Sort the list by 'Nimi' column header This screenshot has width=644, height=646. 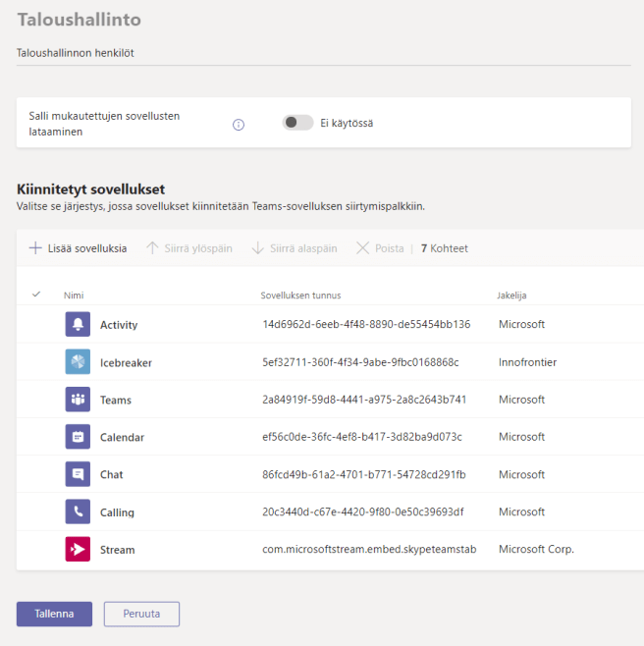(74, 295)
